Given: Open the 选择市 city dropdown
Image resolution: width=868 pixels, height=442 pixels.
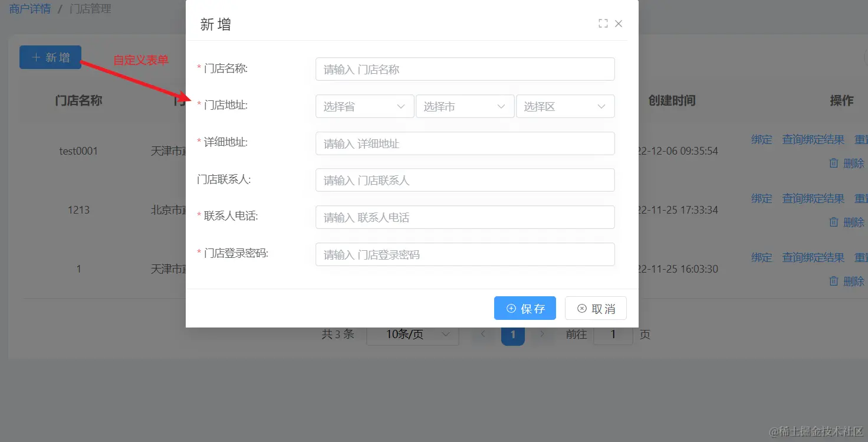Looking at the screenshot, I should click(x=465, y=106).
